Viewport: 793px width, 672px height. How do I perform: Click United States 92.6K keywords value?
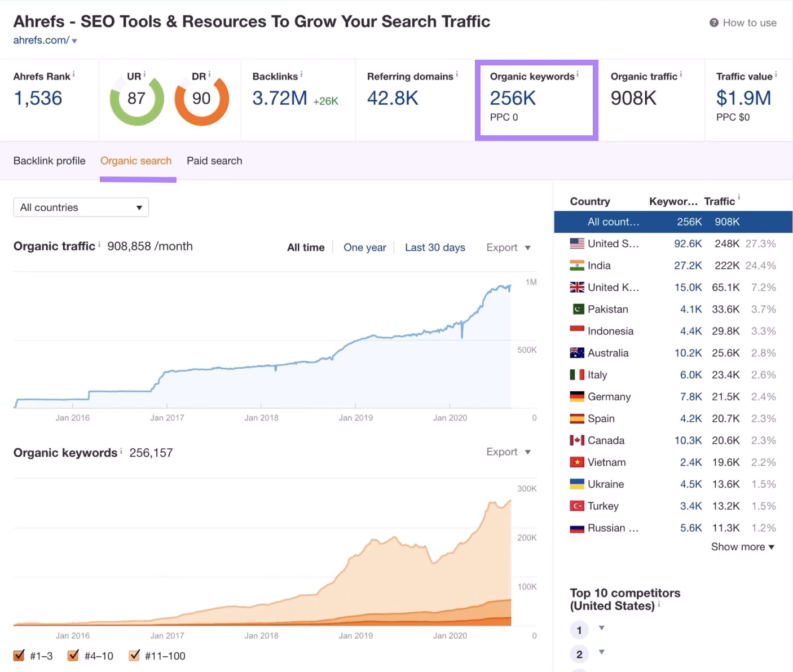688,244
